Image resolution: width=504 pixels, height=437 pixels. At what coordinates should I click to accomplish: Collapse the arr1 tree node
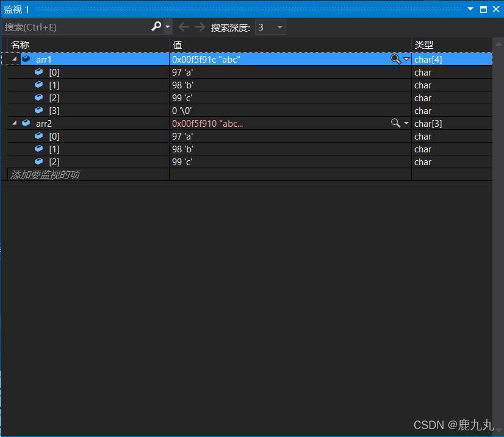14,59
